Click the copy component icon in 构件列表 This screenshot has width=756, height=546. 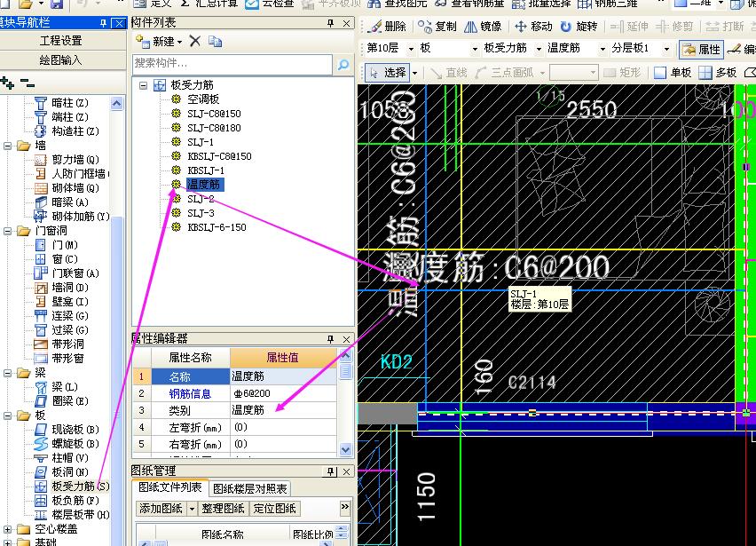215,42
